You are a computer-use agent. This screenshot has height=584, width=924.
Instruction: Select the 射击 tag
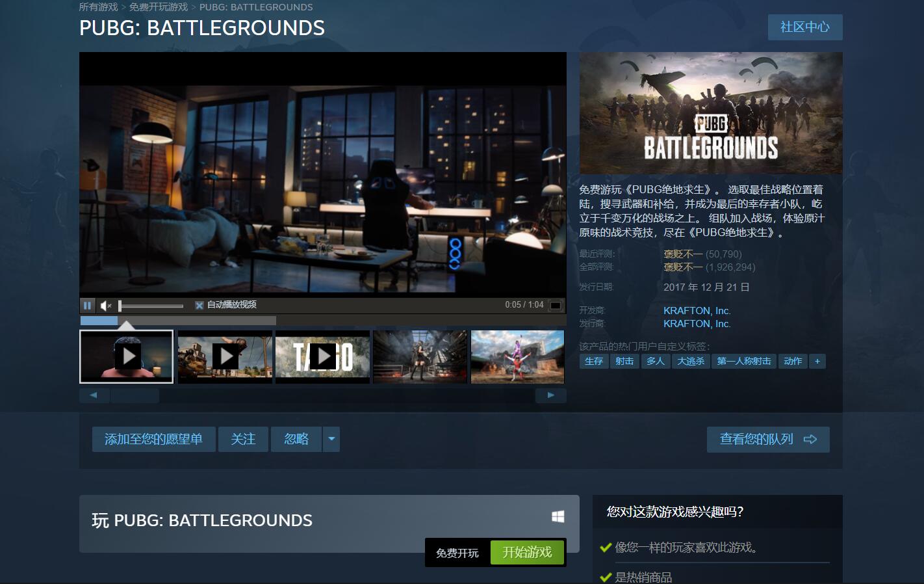tap(624, 361)
